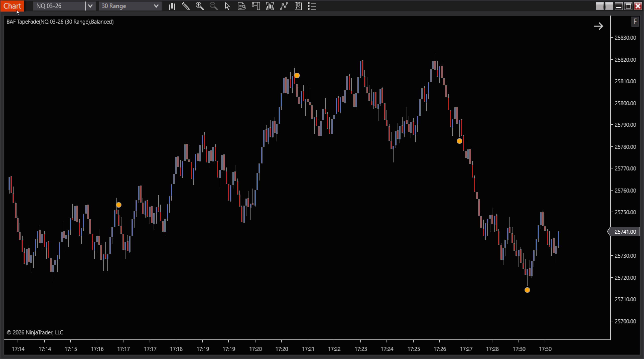Image resolution: width=644 pixels, height=359 pixels.
Task: Click the 17:22 time axis label
Action: point(334,349)
